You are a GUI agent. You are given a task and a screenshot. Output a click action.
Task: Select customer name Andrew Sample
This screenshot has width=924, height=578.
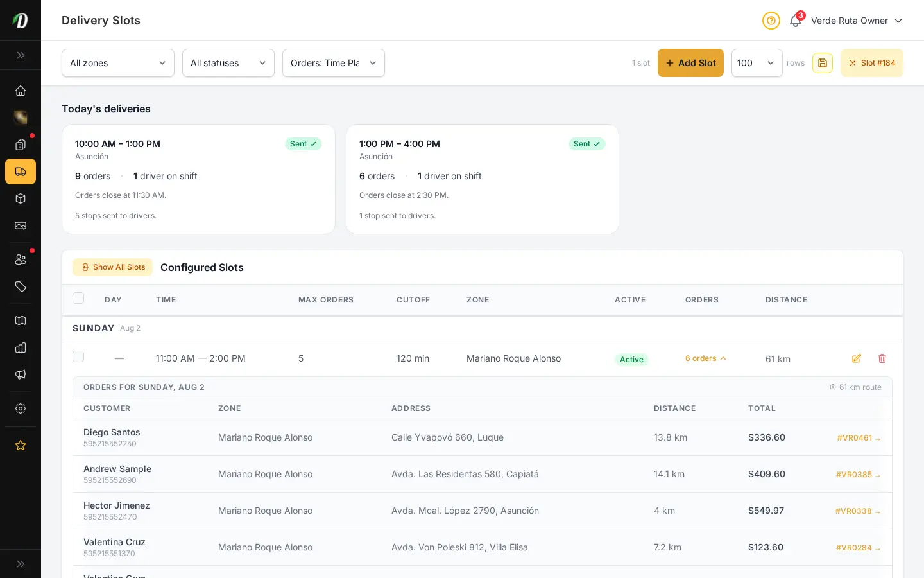tap(117, 469)
